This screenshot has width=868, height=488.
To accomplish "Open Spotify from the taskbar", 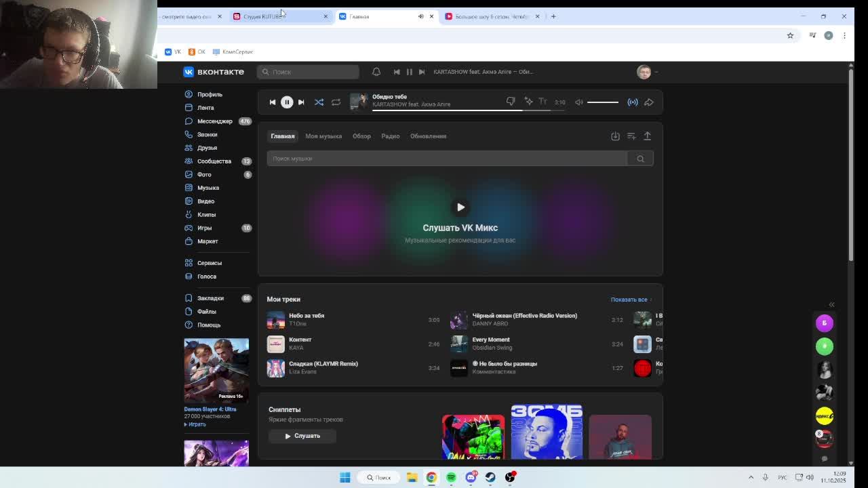I will click(451, 477).
